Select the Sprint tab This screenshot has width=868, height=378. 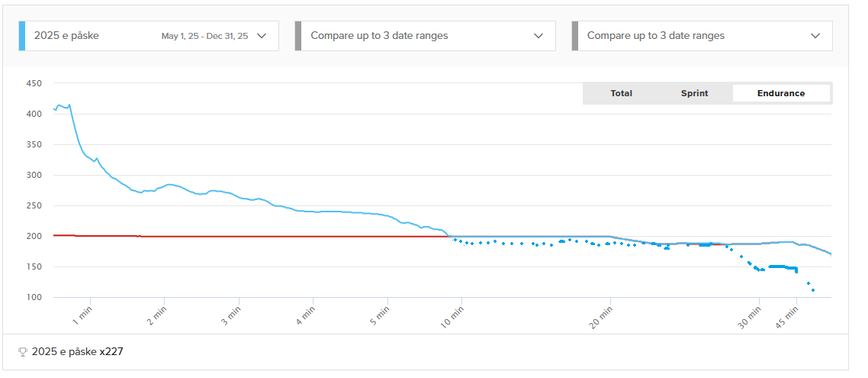coord(694,93)
